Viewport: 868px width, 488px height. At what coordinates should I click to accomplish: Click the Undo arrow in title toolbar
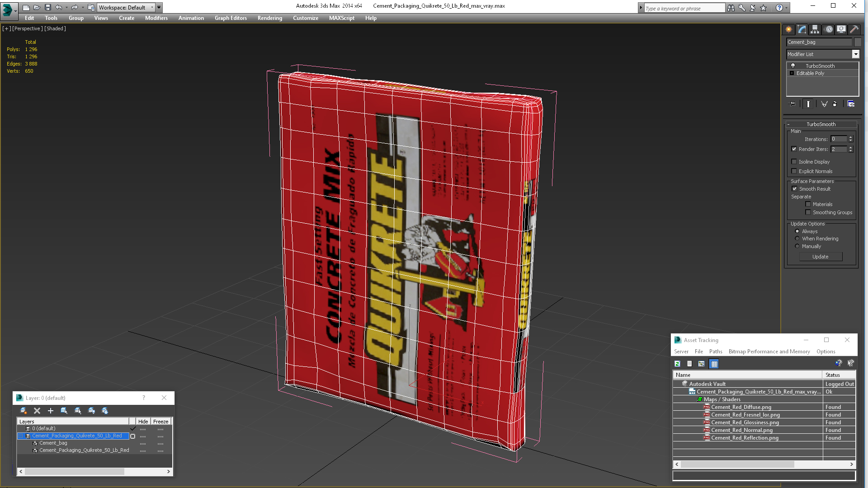pyautogui.click(x=58, y=7)
